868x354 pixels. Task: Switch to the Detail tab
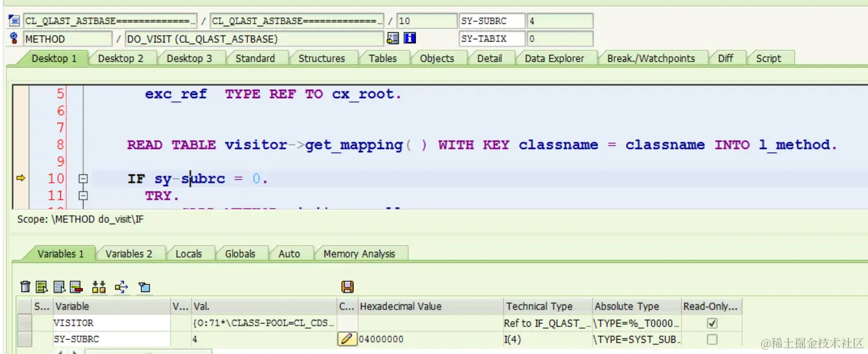point(490,58)
